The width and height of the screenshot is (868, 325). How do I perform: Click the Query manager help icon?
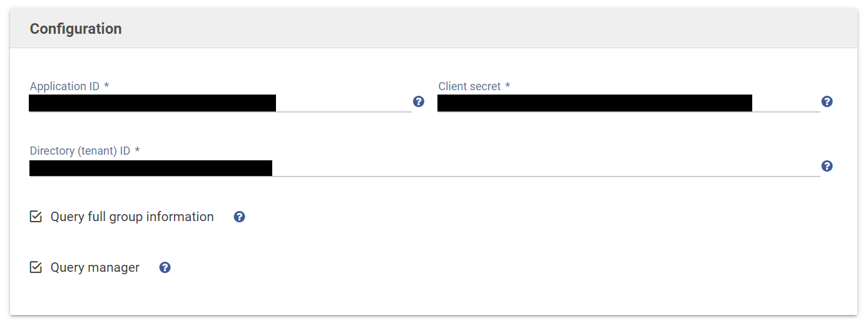pos(165,267)
